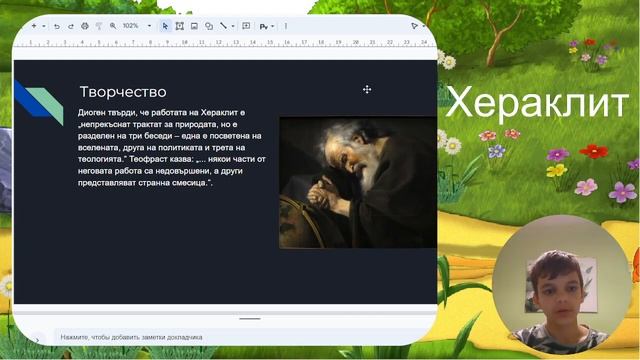Click the Хераклит title text on background
Viewport: 640px width, 360px height.
point(537,103)
